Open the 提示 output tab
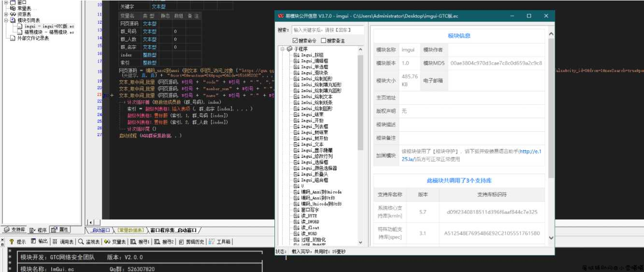The height and width of the screenshot is (272, 644). pyautogui.click(x=18, y=242)
